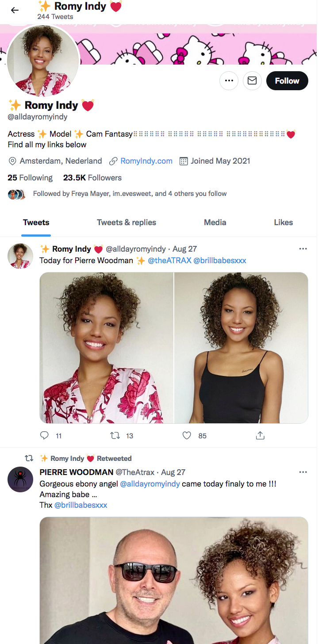The image size is (326, 644).
Task: Click the 23.5K Followers link
Action: pyautogui.click(x=92, y=178)
